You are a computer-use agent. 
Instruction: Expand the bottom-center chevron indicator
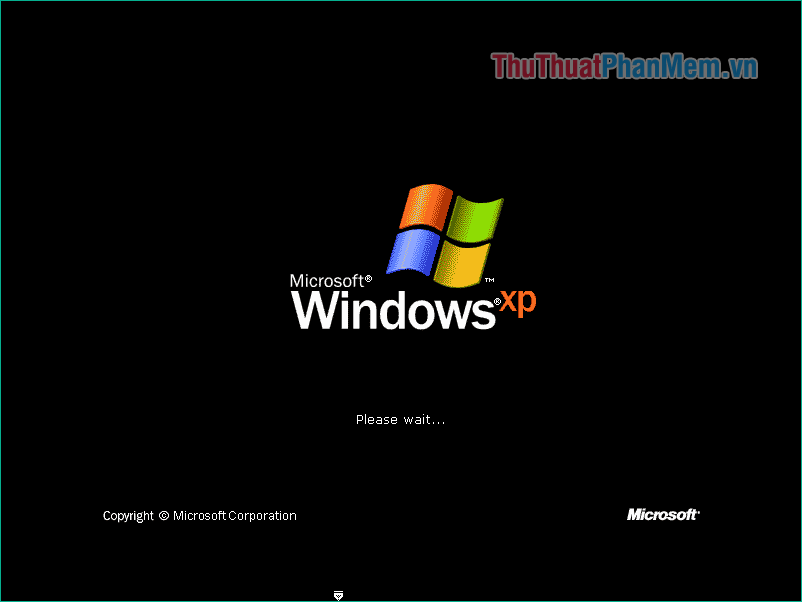pos(338,595)
